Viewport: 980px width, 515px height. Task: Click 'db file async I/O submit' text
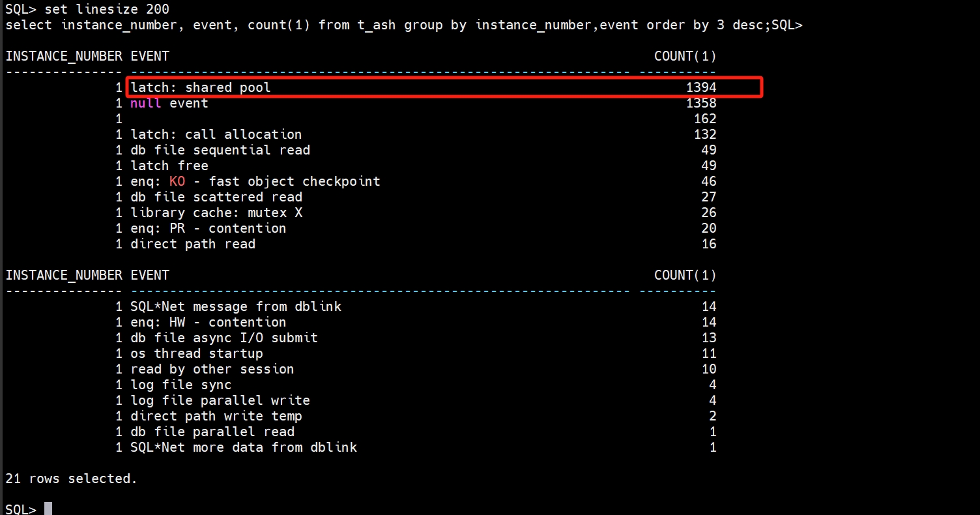click(224, 338)
